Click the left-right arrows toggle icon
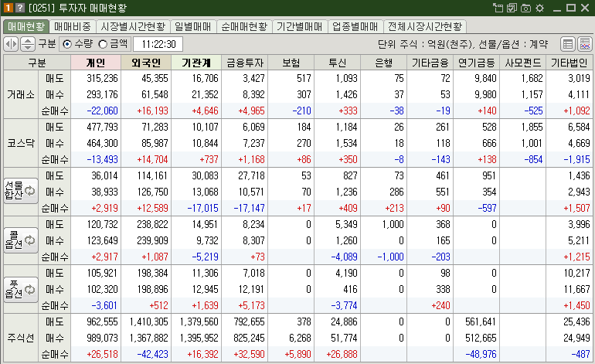The height and width of the screenshot is (364, 595). (x=11, y=44)
